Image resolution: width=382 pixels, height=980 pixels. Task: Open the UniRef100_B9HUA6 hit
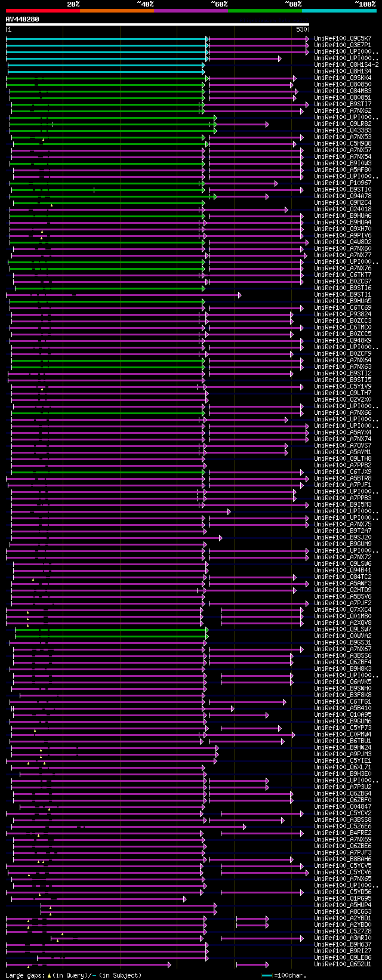point(343,215)
